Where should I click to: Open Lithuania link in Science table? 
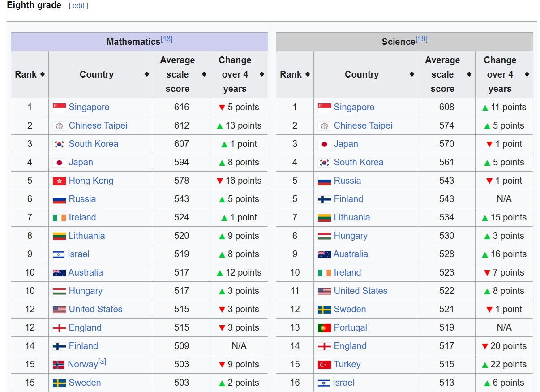coord(352,217)
